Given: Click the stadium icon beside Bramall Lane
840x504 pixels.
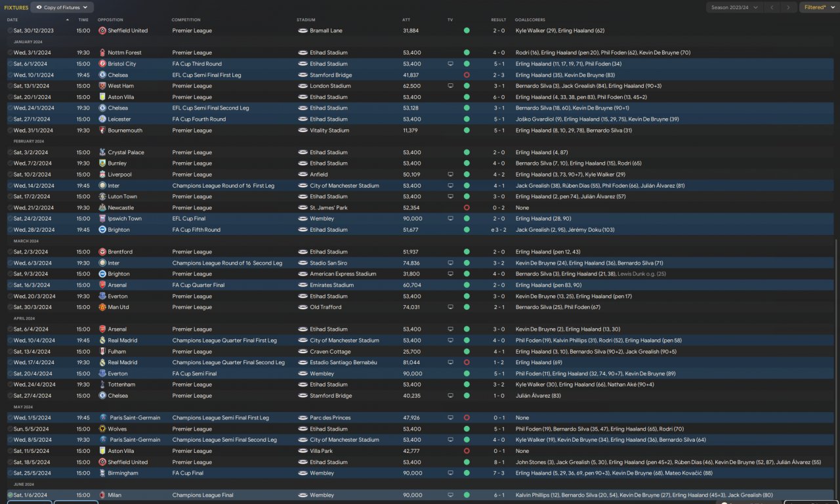Looking at the screenshot, I should point(303,31).
